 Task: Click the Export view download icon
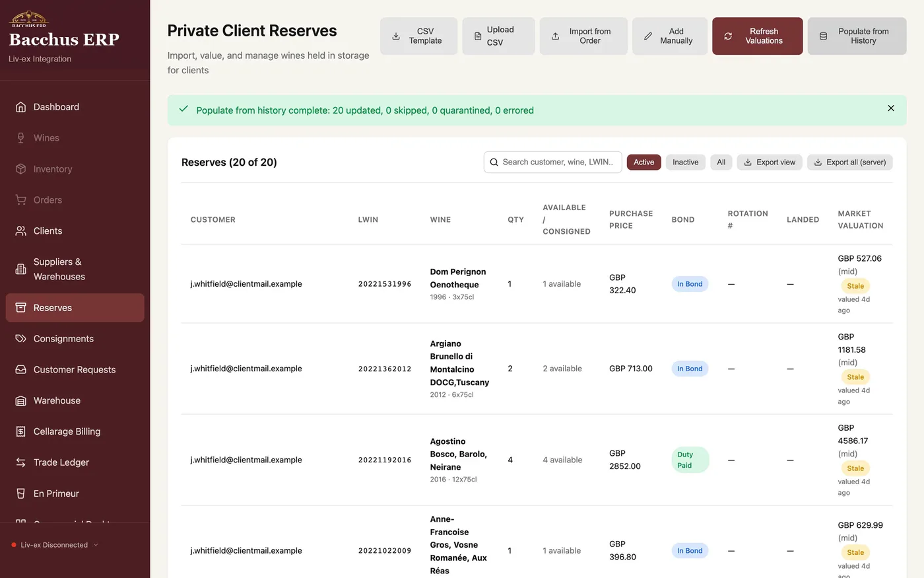pos(748,163)
